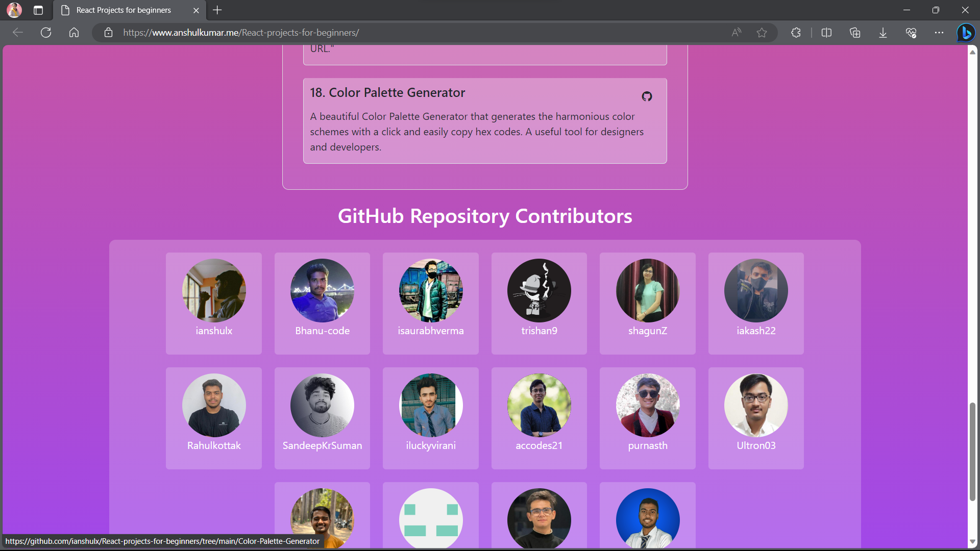Reload the current page
This screenshot has height=551, width=980.
[46, 33]
